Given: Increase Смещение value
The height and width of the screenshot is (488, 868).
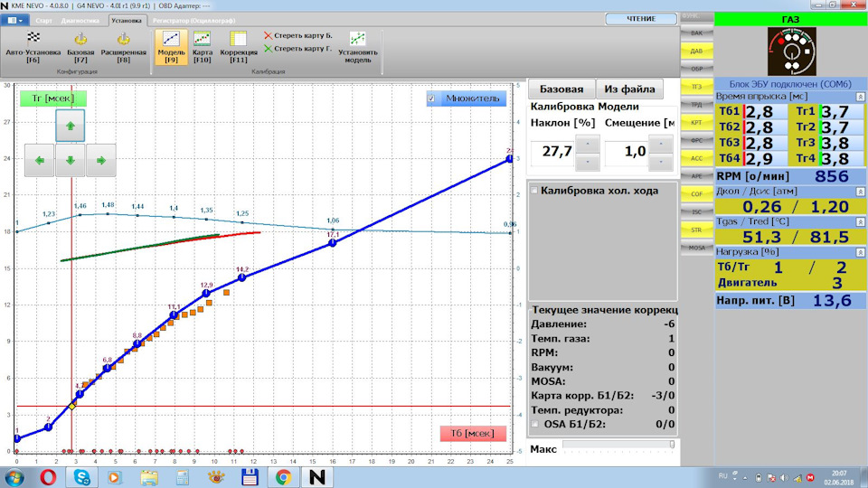Looking at the screenshot, I should [x=661, y=145].
